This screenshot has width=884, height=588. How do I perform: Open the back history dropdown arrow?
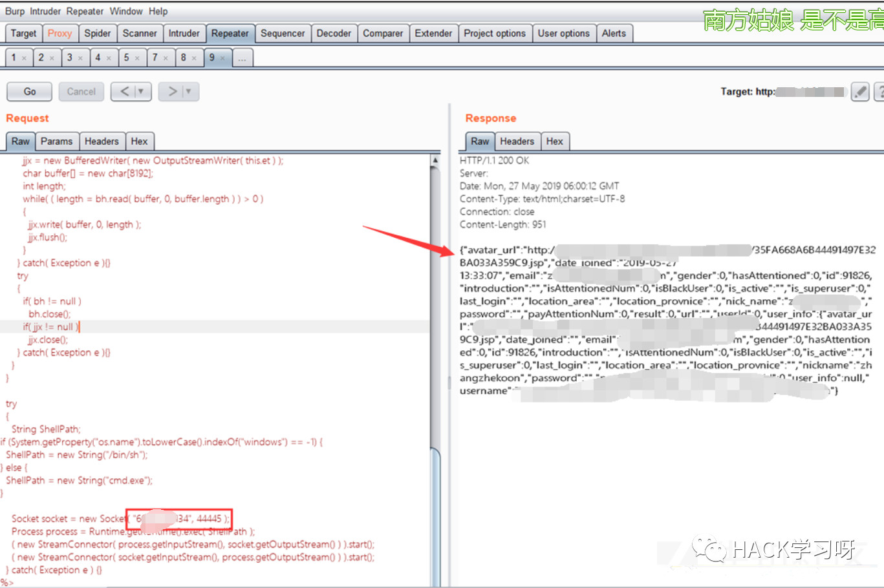(x=142, y=92)
